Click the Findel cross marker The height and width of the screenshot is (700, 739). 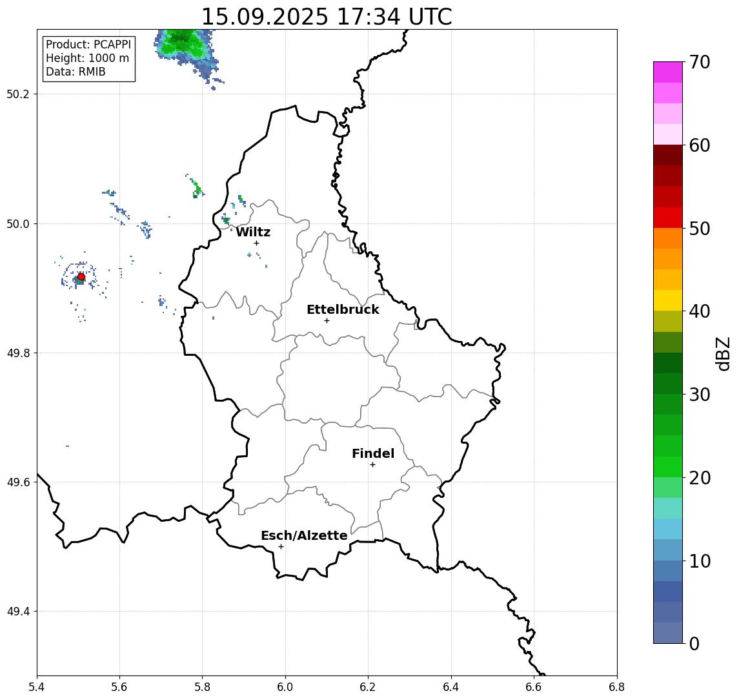coord(372,465)
